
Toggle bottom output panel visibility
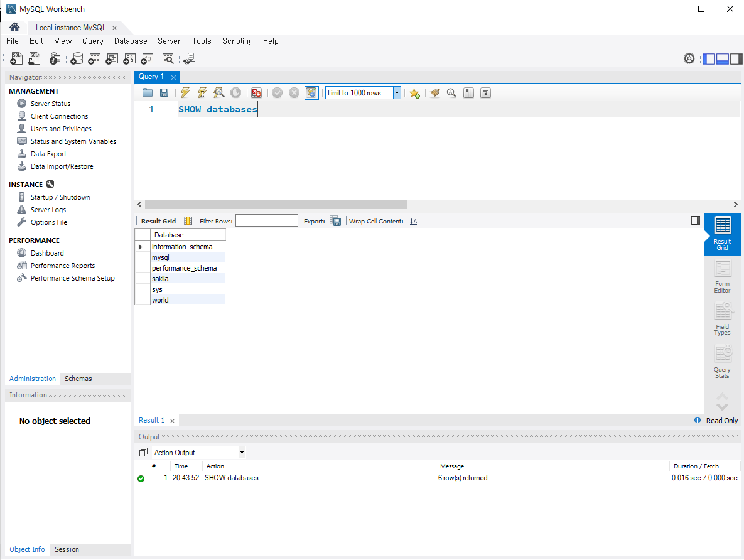click(723, 59)
